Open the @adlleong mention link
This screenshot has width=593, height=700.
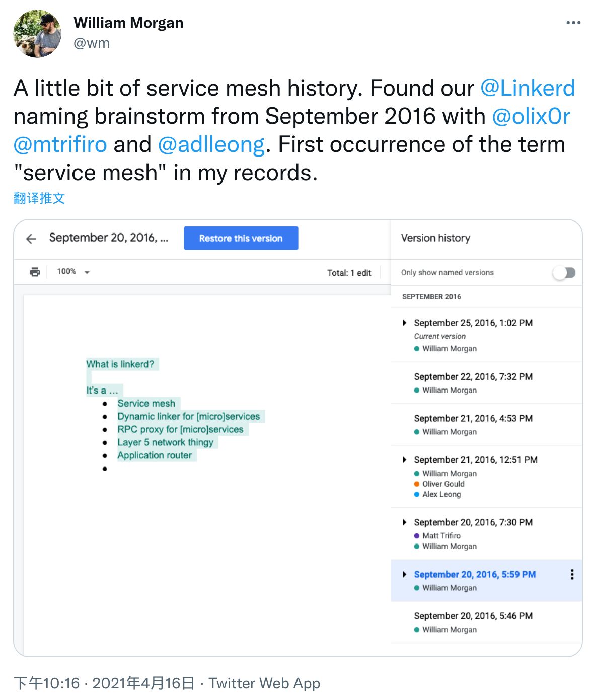pos(211,144)
